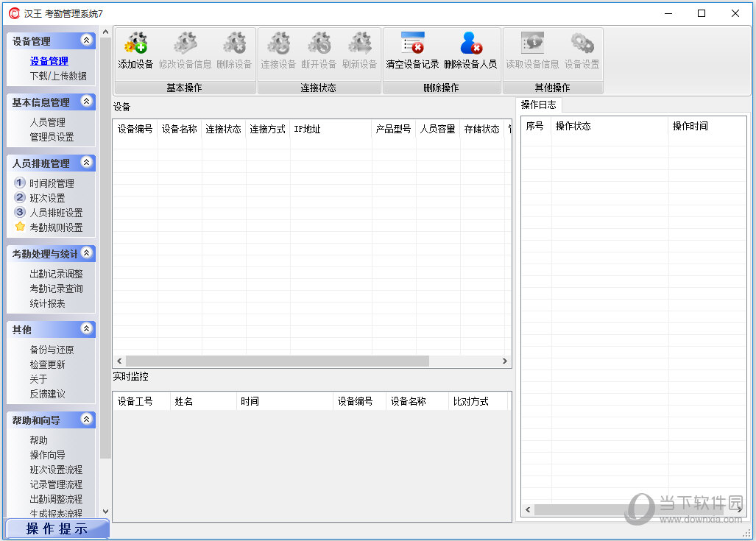Open 考勤记录查询 in sidebar
This screenshot has height=541, width=756.
pyautogui.click(x=57, y=289)
